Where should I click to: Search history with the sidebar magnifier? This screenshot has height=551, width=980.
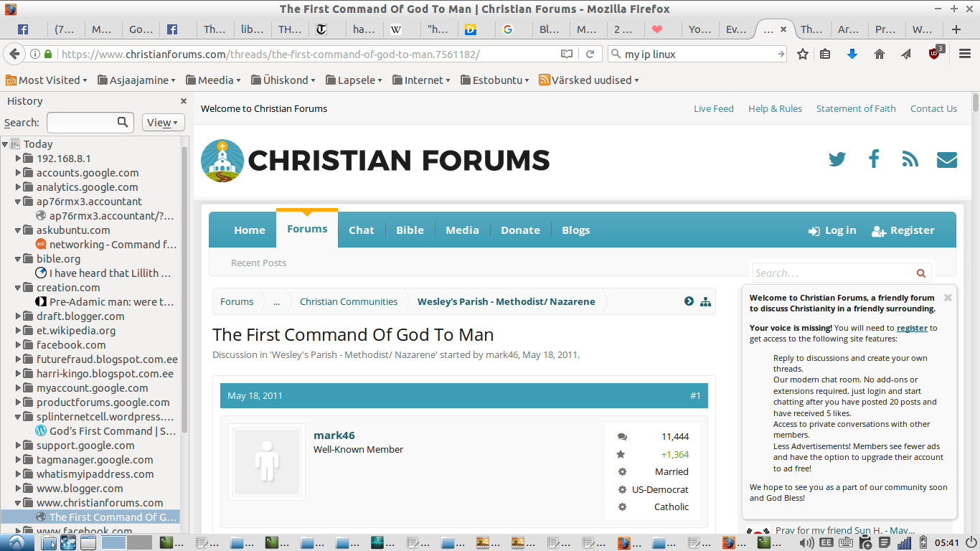pyautogui.click(x=123, y=122)
